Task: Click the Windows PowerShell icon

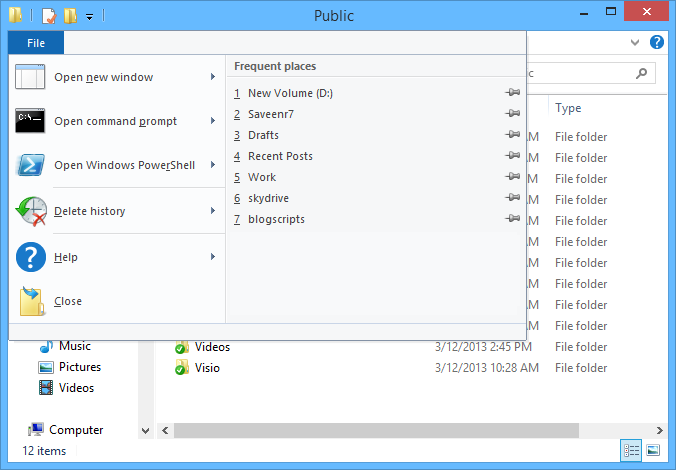Action: click(31, 166)
